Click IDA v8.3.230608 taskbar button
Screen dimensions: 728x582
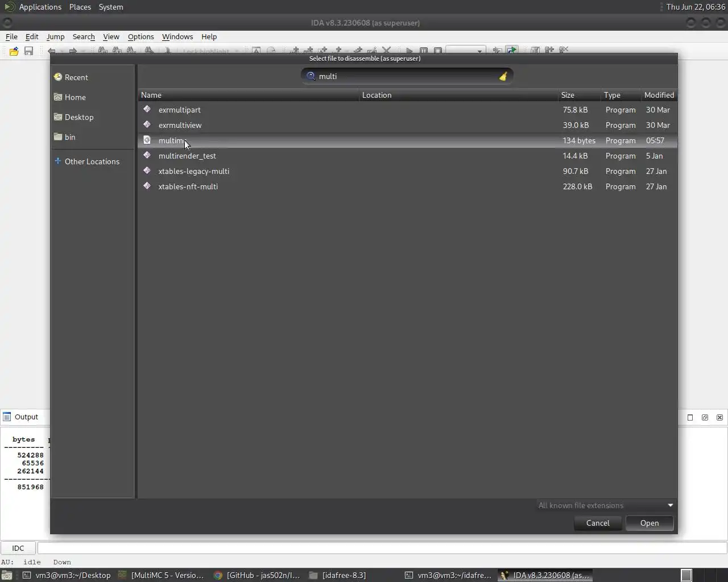pyautogui.click(x=545, y=575)
